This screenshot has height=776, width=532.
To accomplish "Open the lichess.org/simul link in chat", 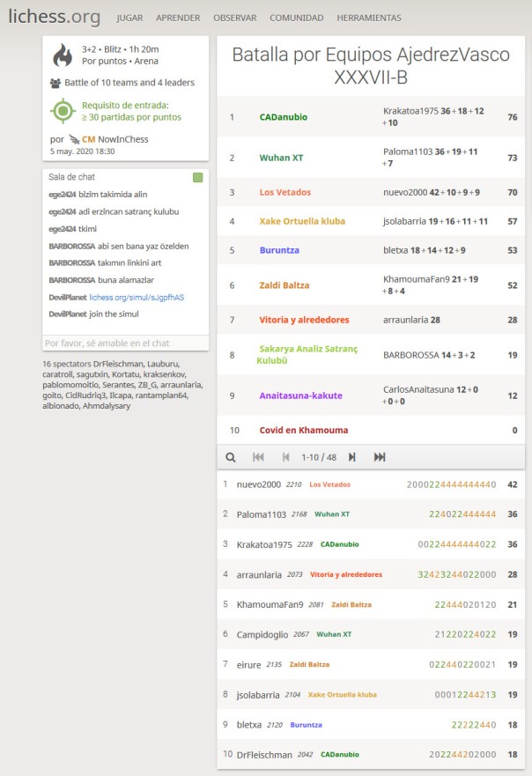I will click(x=137, y=298).
